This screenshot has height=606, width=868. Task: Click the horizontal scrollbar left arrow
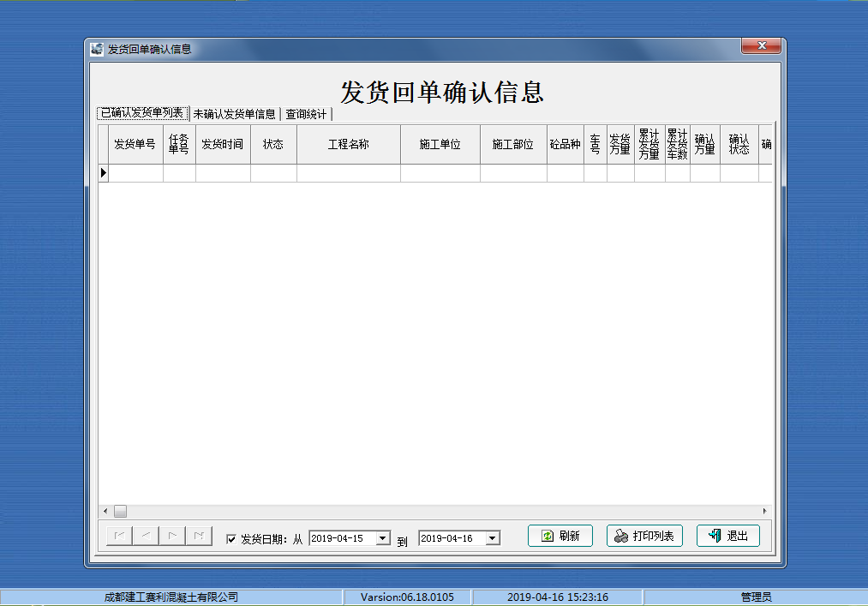coord(105,511)
